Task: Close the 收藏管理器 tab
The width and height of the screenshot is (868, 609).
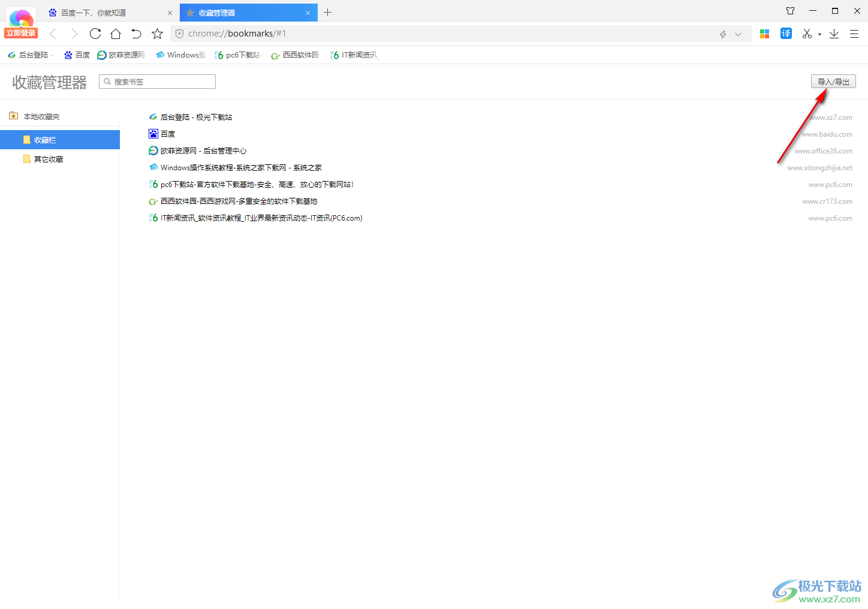Action: (308, 13)
